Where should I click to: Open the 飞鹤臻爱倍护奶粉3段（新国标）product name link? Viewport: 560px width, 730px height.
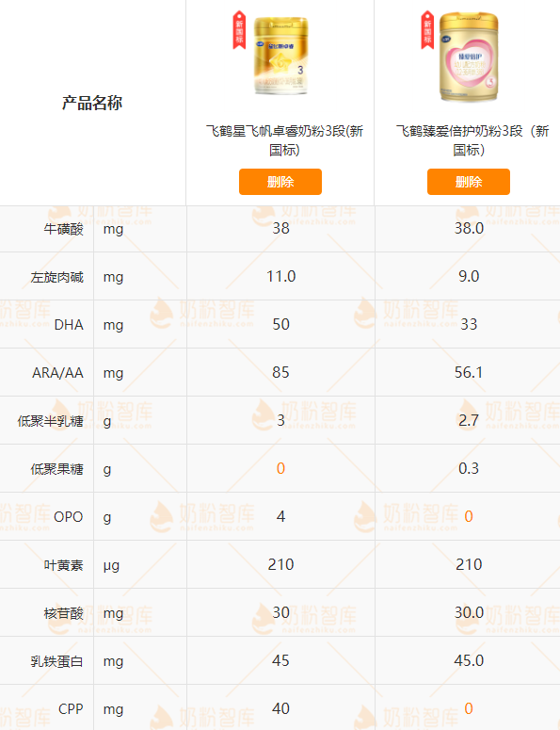(x=472, y=140)
